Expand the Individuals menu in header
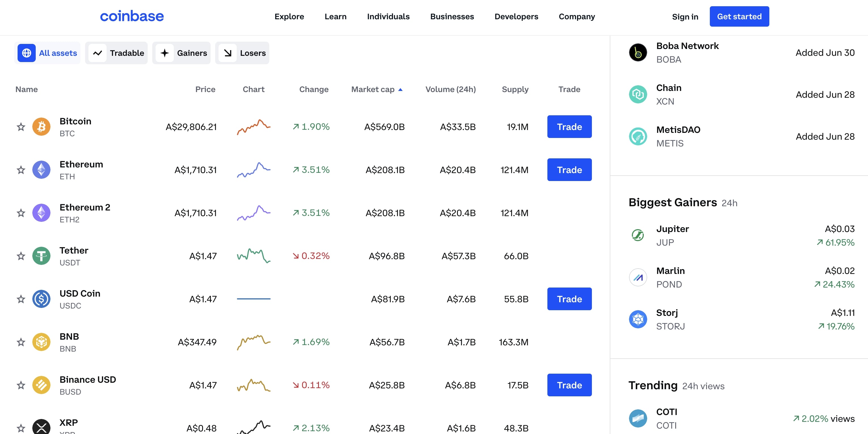The width and height of the screenshot is (868, 434). coord(388,16)
